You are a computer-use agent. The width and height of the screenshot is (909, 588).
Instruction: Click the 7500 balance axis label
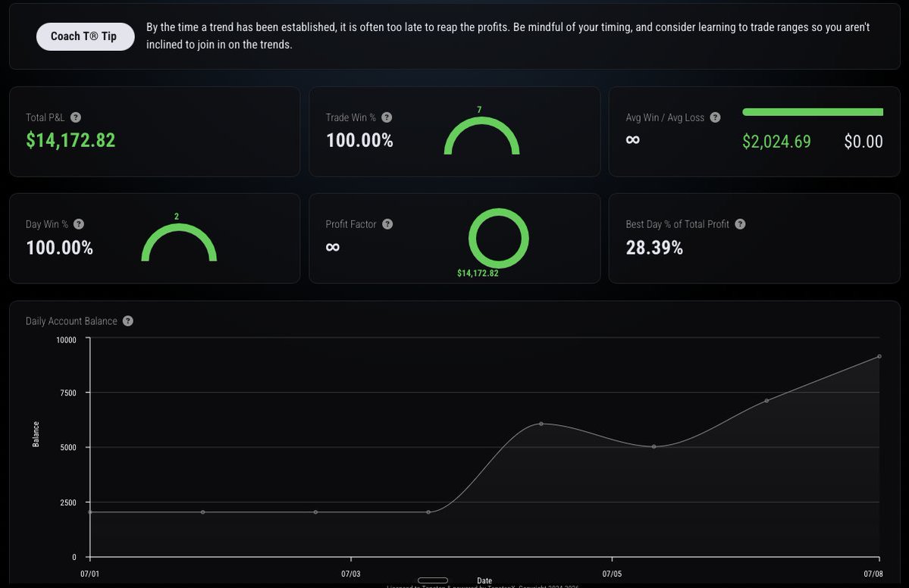tap(68, 393)
